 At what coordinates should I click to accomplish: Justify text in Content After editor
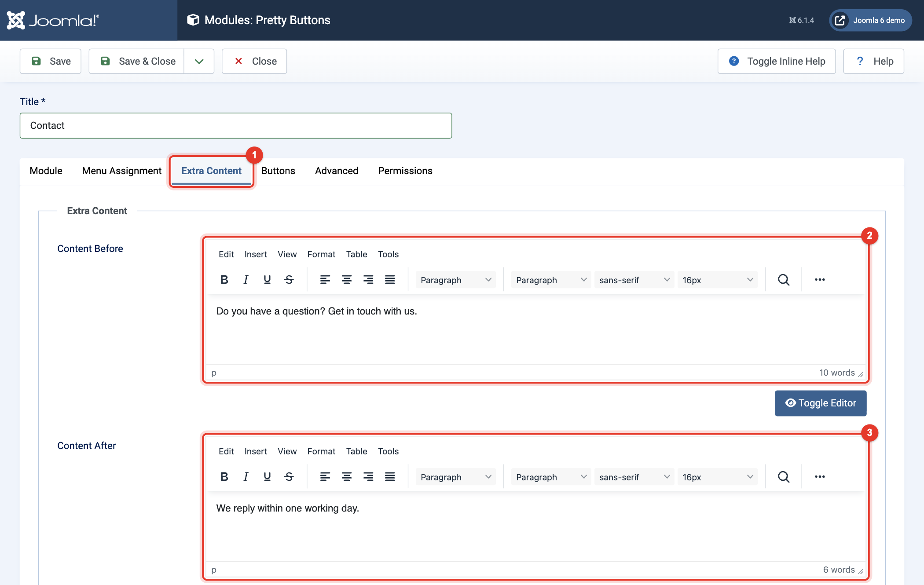click(390, 477)
